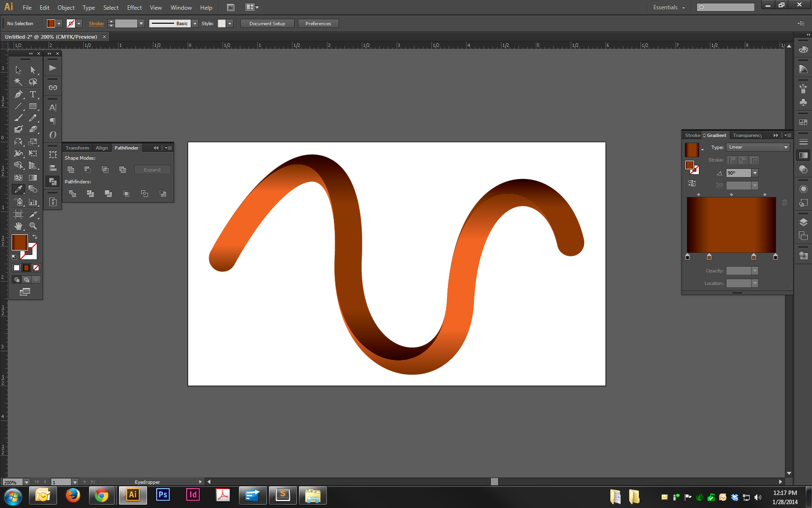Select the Direct Selection tool

click(x=33, y=70)
